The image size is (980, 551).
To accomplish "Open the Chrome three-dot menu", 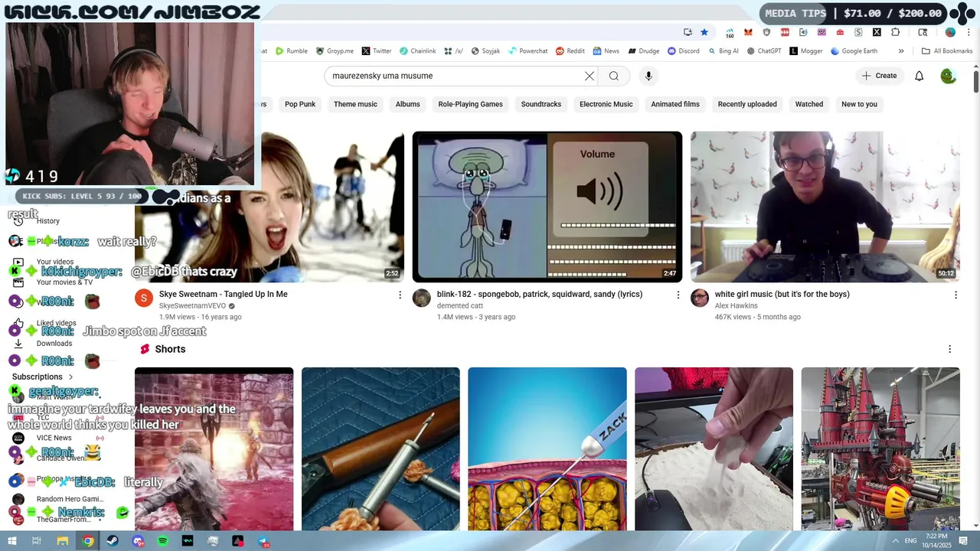I will [x=969, y=32].
